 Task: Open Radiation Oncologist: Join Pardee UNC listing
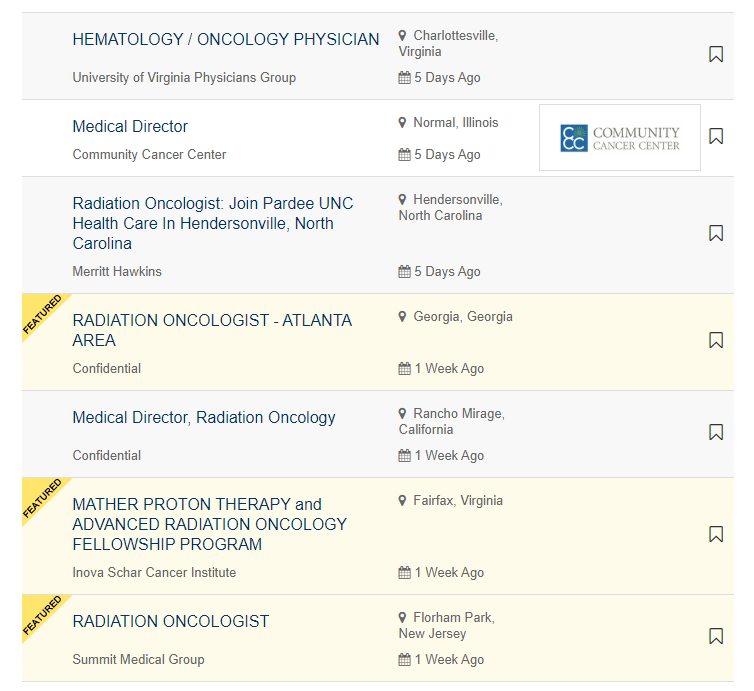pos(213,224)
